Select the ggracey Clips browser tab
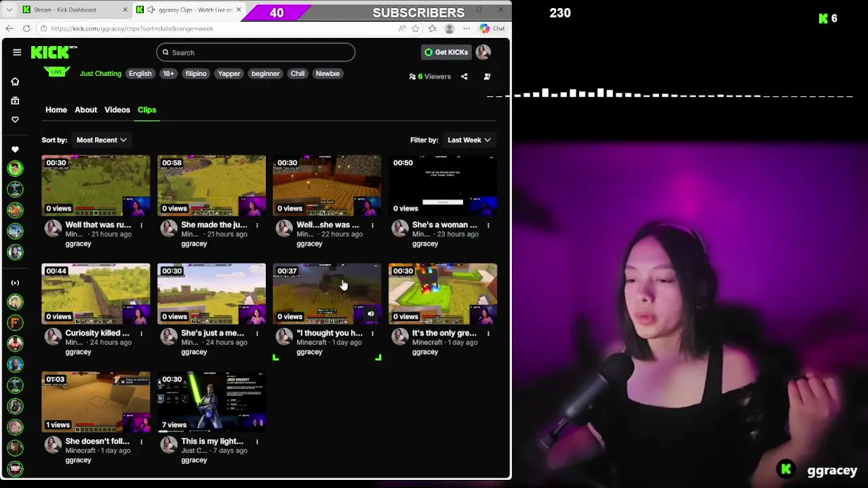Image resolution: width=868 pixels, height=488 pixels. point(190,9)
